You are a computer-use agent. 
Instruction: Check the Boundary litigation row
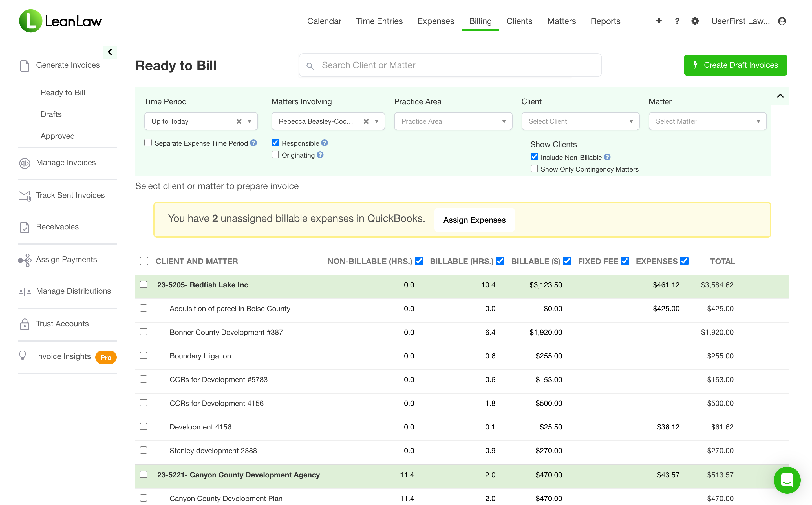coord(144,356)
